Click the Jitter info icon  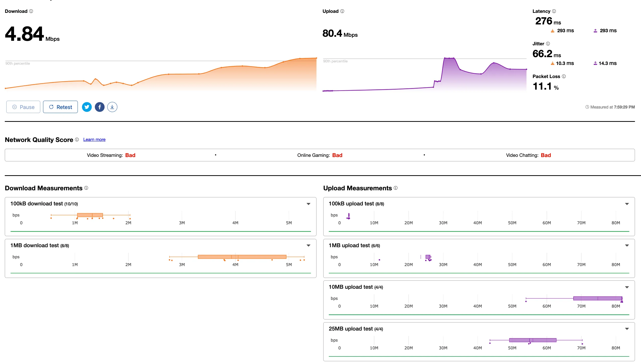pyautogui.click(x=548, y=44)
